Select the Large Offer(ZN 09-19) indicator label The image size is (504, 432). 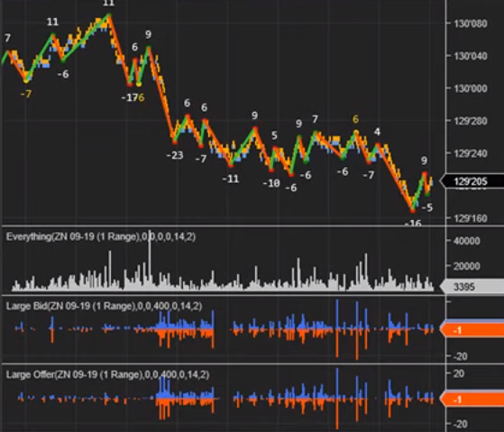pos(107,375)
